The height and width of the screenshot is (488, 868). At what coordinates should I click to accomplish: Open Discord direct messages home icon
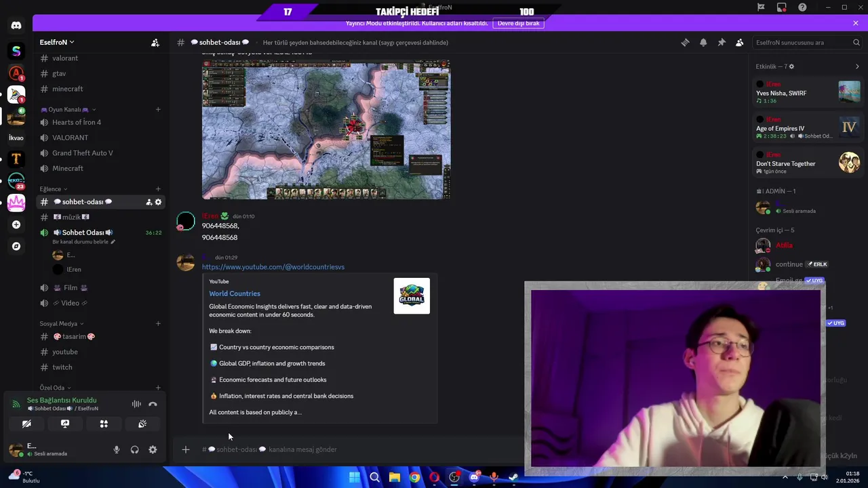pyautogui.click(x=16, y=26)
